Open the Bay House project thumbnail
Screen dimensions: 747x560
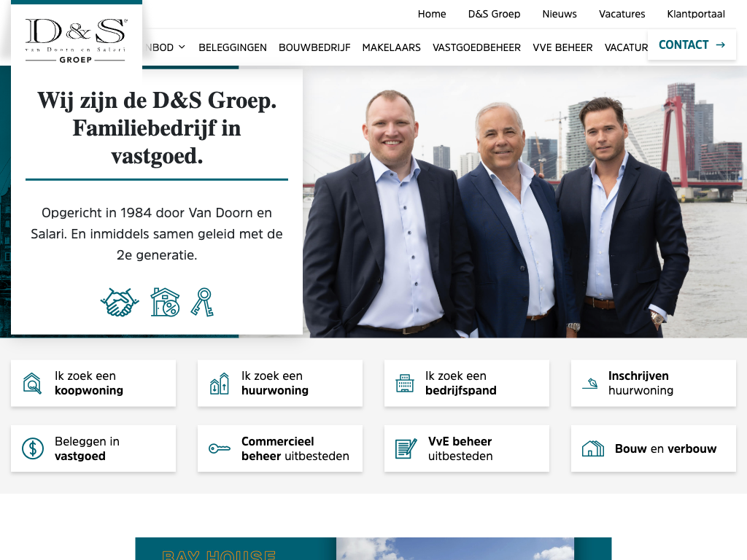(455, 548)
